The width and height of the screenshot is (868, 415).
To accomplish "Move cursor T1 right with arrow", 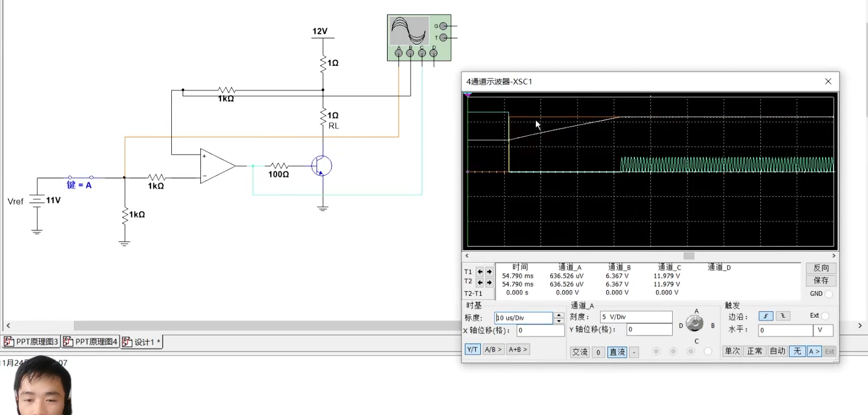I will (489, 271).
